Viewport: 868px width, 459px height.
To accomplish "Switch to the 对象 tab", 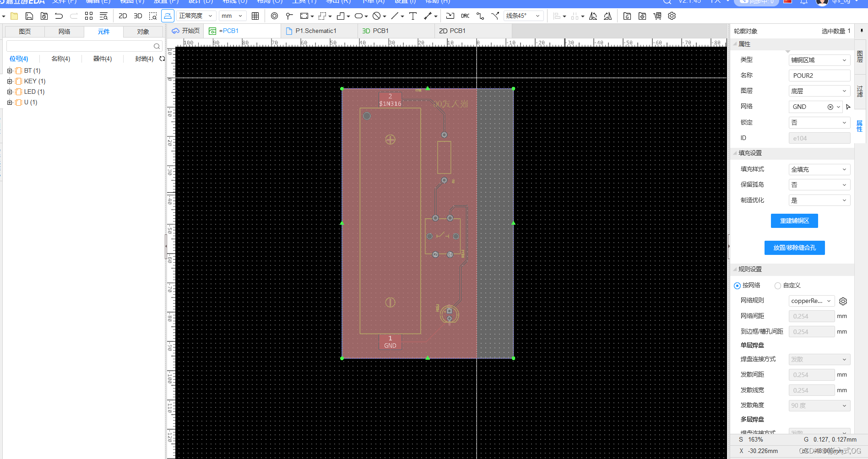I will click(x=143, y=32).
